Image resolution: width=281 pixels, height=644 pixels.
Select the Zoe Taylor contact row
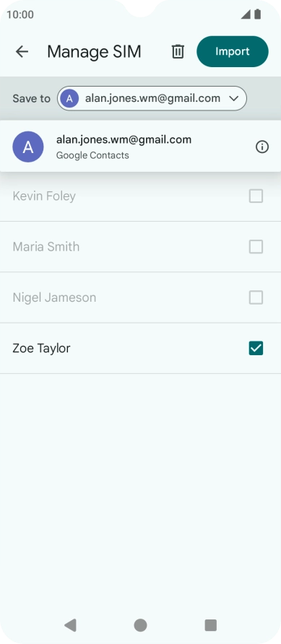pos(140,348)
